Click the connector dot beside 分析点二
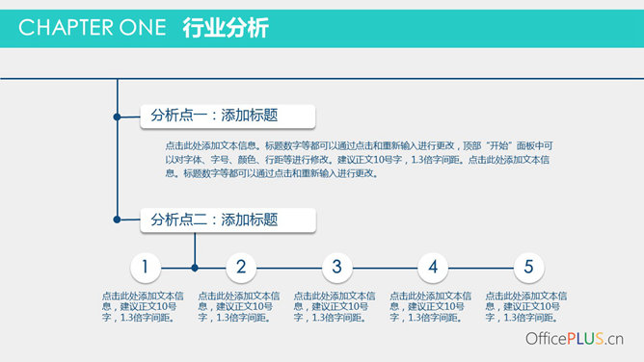 click(117, 220)
